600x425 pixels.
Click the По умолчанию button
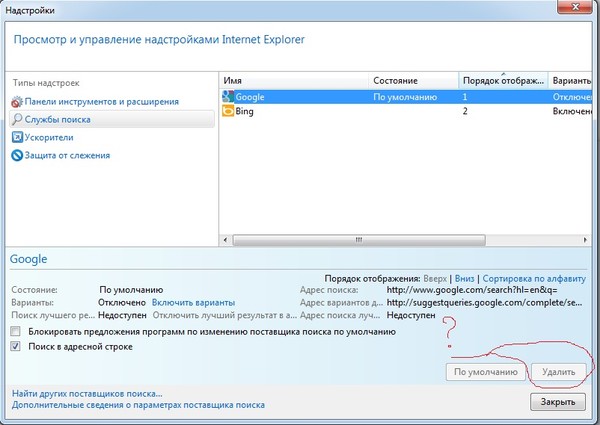[486, 372]
